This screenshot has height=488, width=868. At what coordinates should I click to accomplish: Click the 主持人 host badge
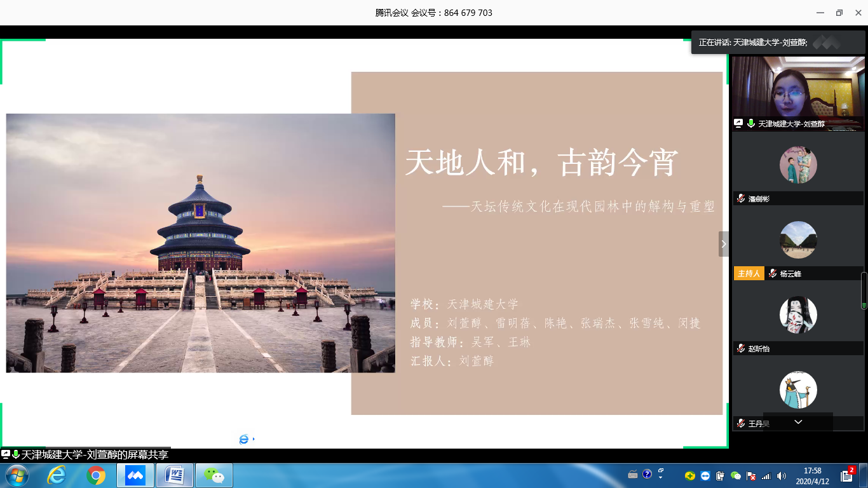click(749, 274)
